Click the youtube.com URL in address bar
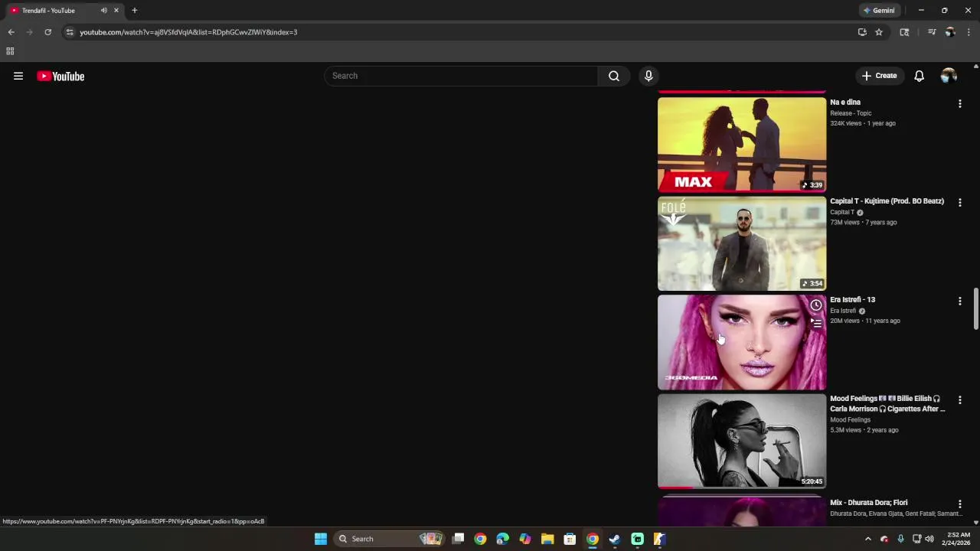980x551 pixels. 188,32
